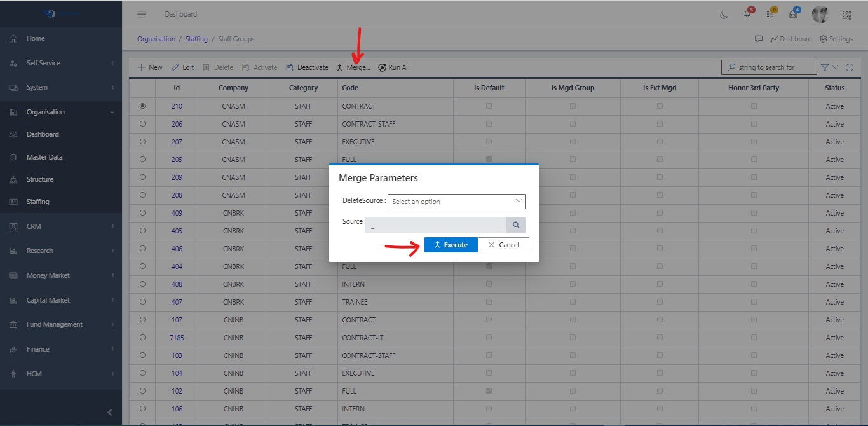Open the task list icon in header

pos(770,15)
